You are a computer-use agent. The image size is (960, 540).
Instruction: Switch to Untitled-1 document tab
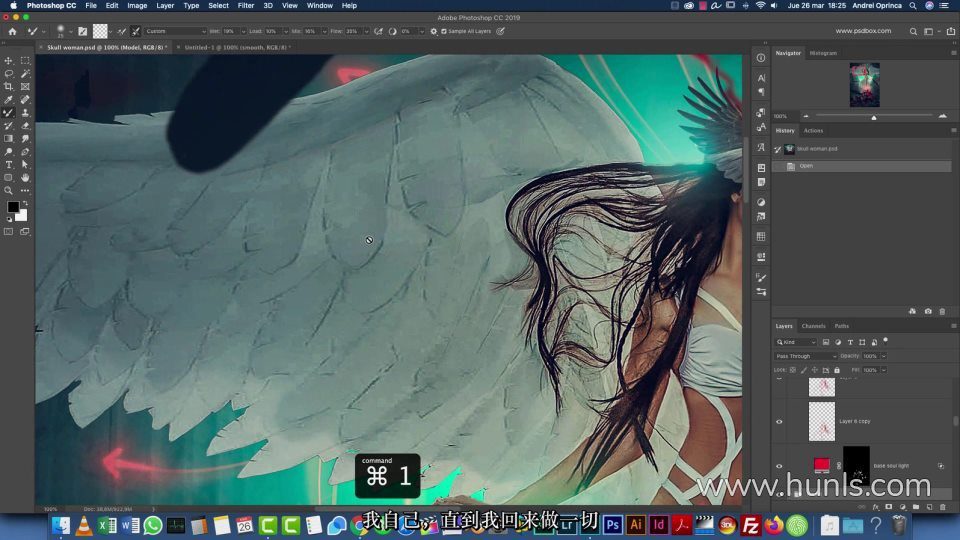tap(237, 47)
